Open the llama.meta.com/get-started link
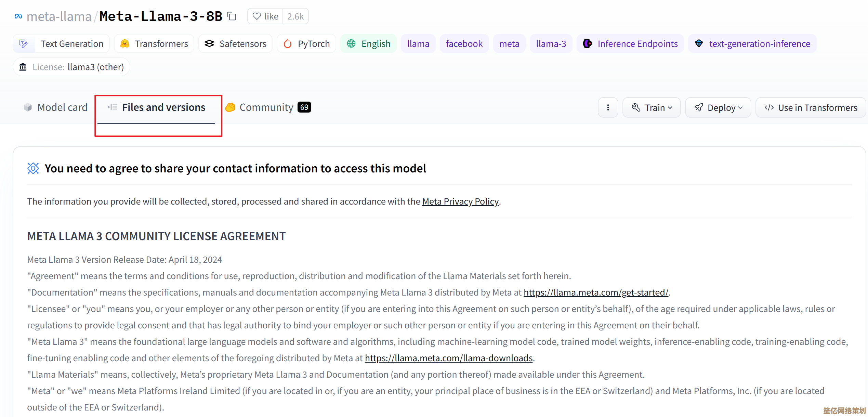868x417 pixels. click(x=596, y=292)
